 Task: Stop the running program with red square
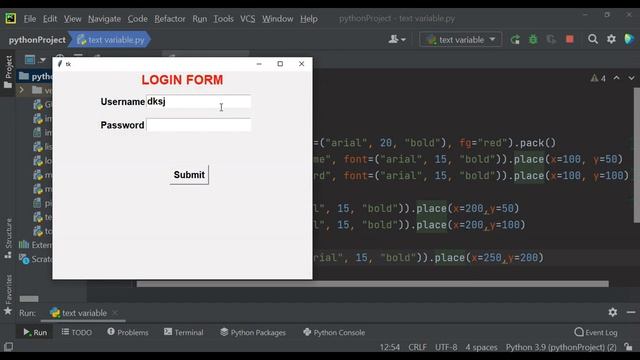[570, 39]
